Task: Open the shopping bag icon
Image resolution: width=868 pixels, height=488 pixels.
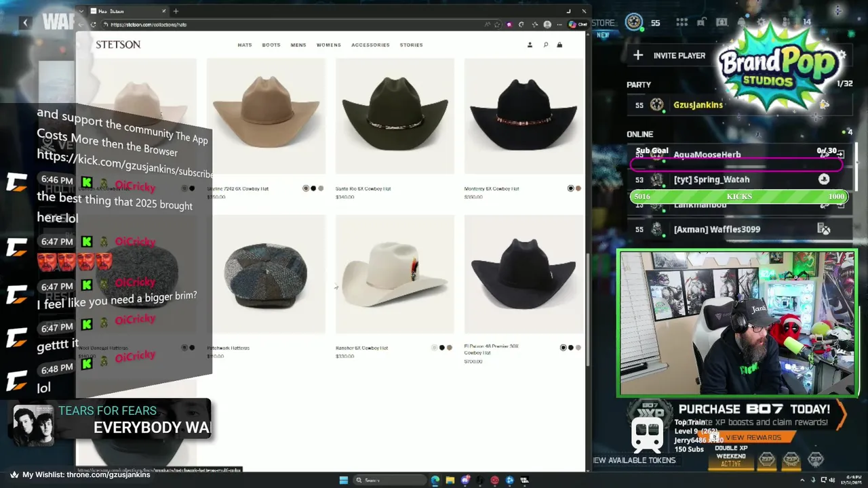Action: (x=559, y=45)
